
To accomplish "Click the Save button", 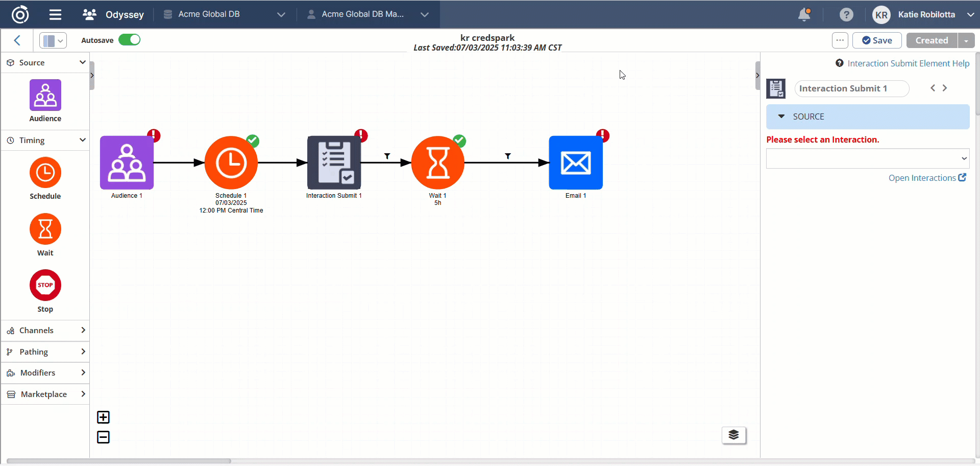I will 876,40.
